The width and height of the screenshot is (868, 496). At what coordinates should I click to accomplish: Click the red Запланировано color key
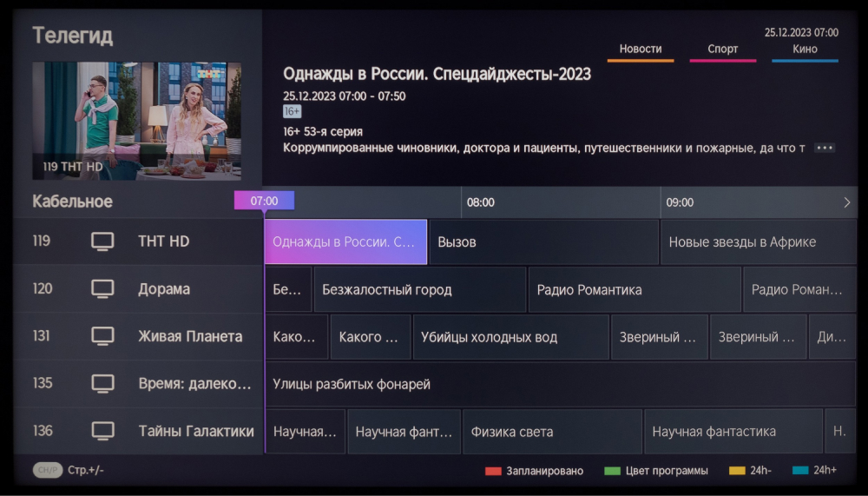(493, 471)
